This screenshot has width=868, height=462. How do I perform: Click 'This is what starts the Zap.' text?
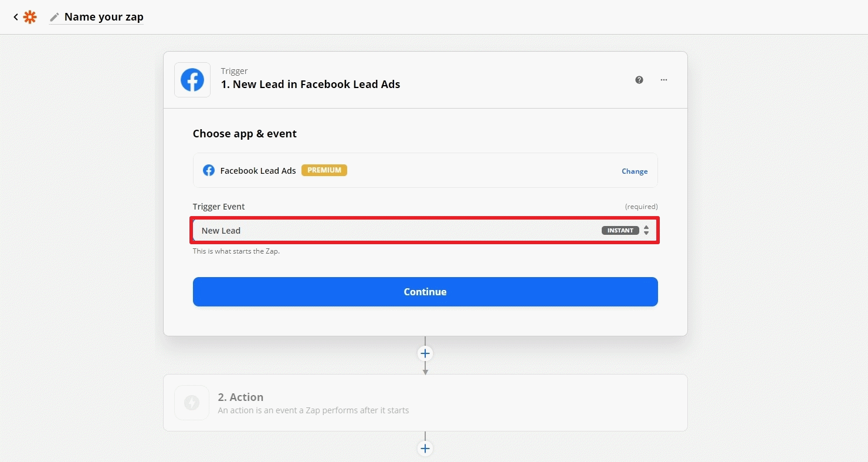click(x=236, y=251)
